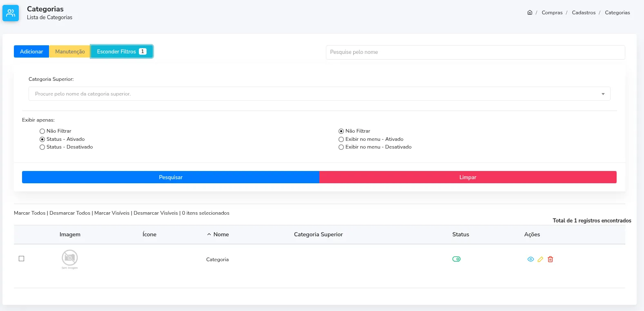The width and height of the screenshot is (644, 311).
Task: Select 'Exibir no menu - Ativado' radio
Action: 341,139
